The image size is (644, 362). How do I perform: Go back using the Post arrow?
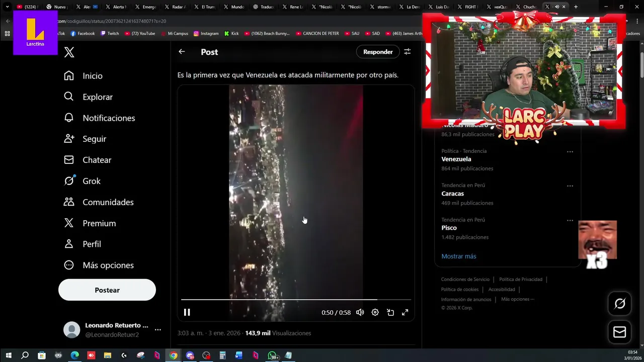coord(182,52)
